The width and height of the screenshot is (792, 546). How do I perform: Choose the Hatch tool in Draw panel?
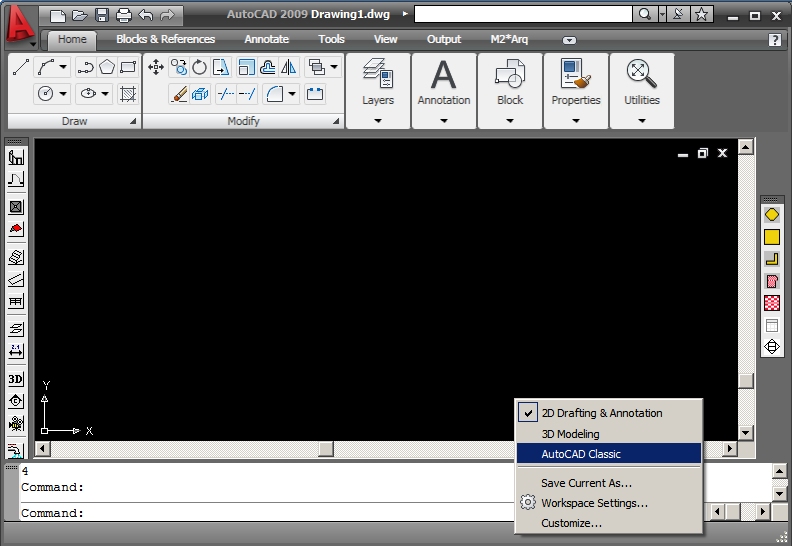point(128,94)
